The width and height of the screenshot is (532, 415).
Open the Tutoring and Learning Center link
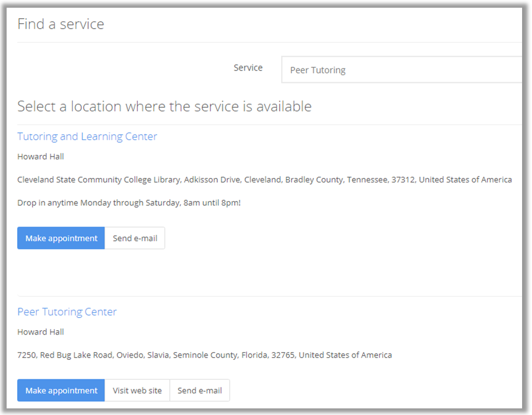87,136
